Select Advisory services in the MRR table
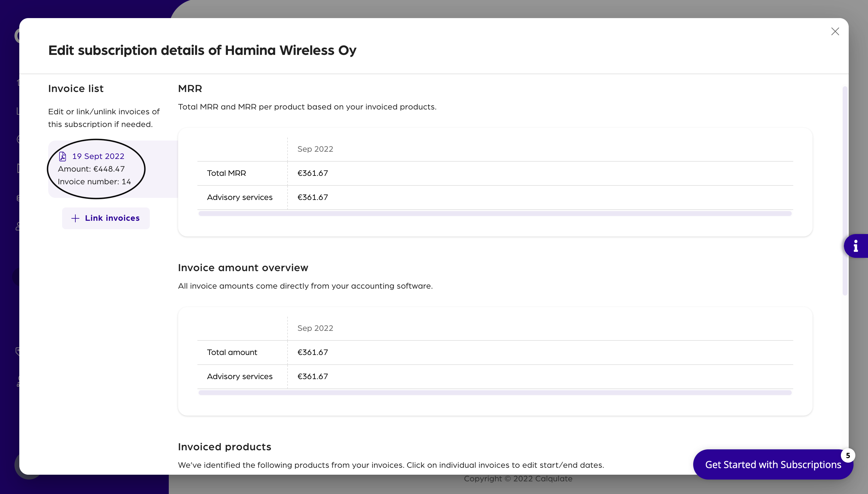 [240, 198]
